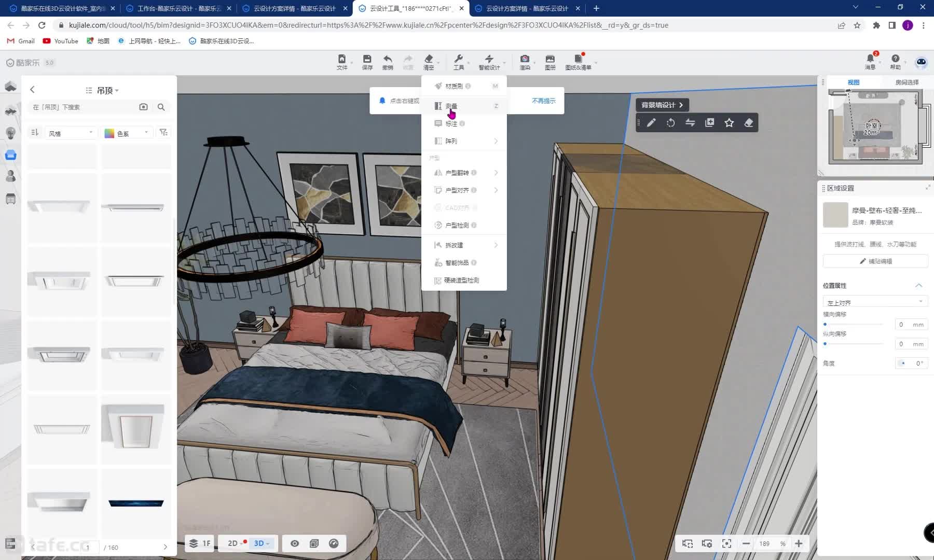Open the 风格 style dropdown
Image resolution: width=934 pixels, height=560 pixels.
[x=71, y=133]
